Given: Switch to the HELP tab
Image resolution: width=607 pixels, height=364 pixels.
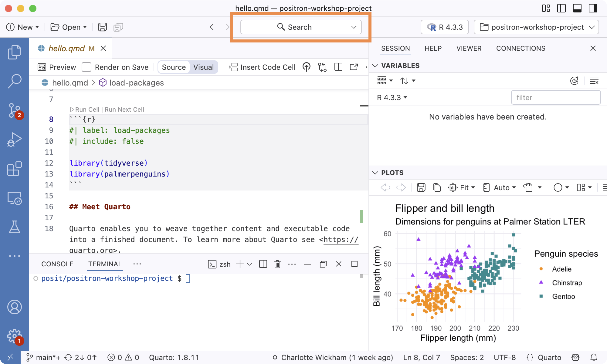Looking at the screenshot, I should [x=433, y=48].
